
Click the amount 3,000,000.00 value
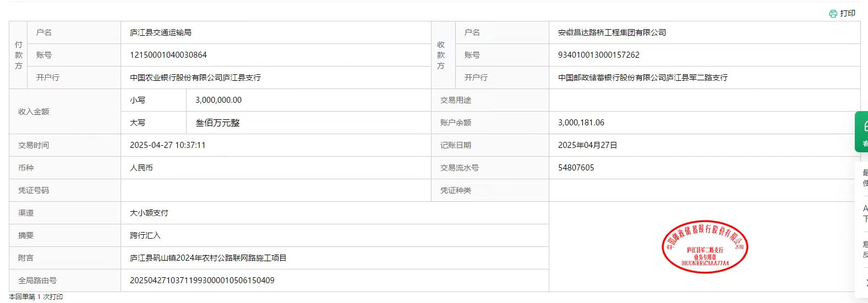tap(218, 100)
